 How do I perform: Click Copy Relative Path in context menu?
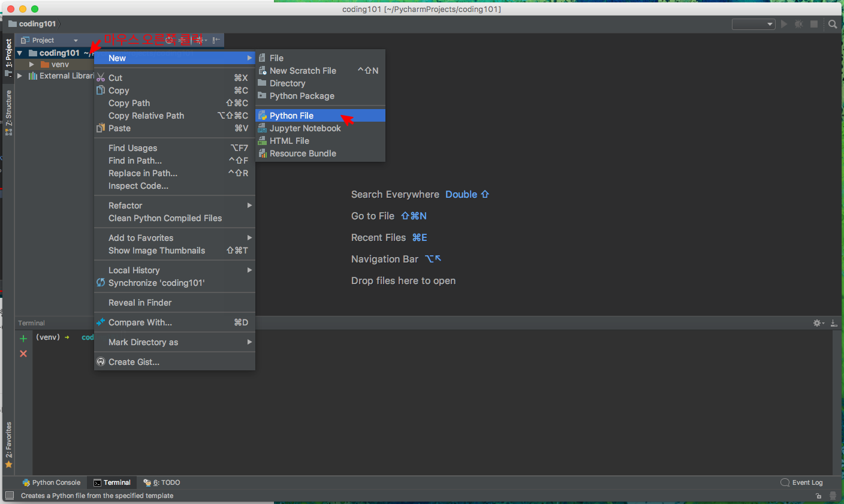(146, 116)
